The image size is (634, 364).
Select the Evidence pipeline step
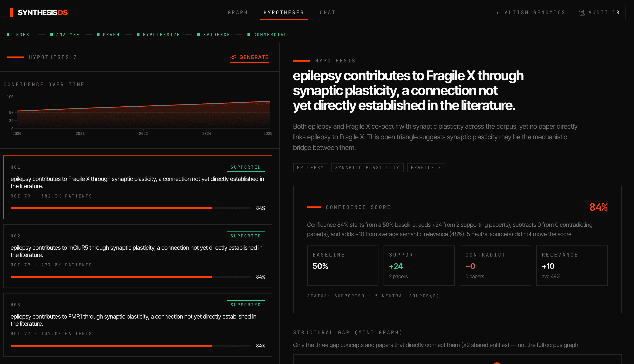pos(214,35)
